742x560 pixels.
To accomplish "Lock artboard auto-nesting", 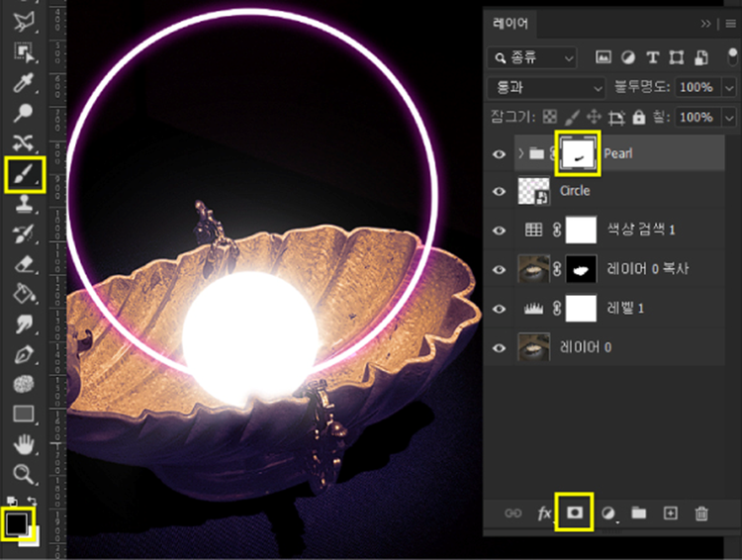I will (616, 117).
